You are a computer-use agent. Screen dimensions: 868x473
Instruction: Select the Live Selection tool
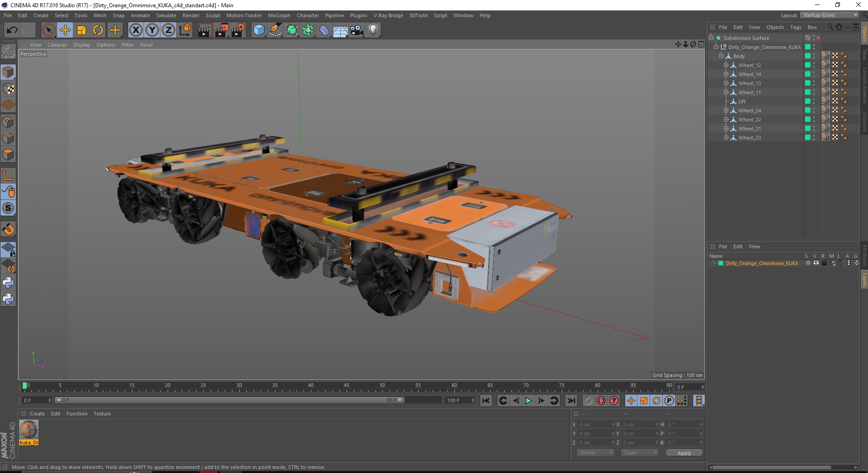[x=48, y=30]
